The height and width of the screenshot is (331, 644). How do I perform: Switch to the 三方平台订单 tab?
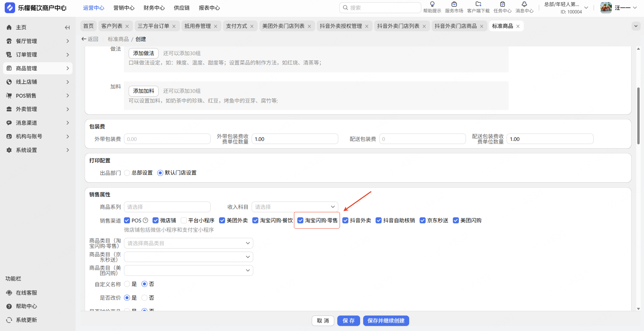pos(154,26)
